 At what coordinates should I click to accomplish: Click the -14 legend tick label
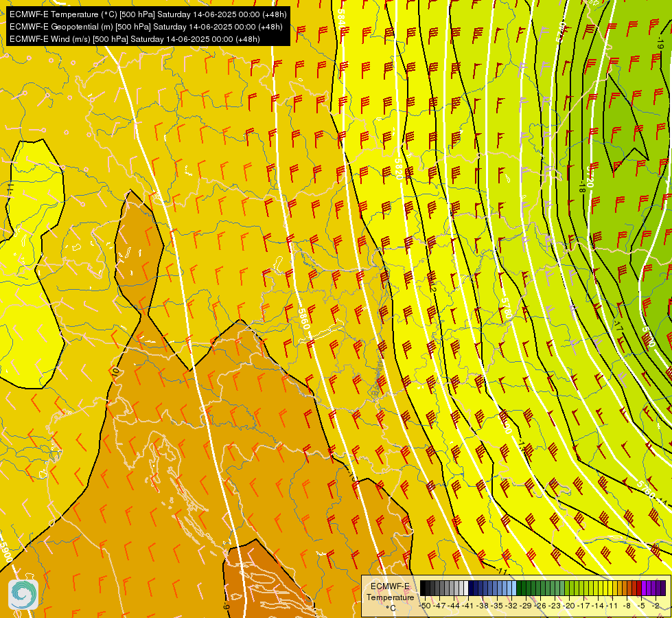599,606
